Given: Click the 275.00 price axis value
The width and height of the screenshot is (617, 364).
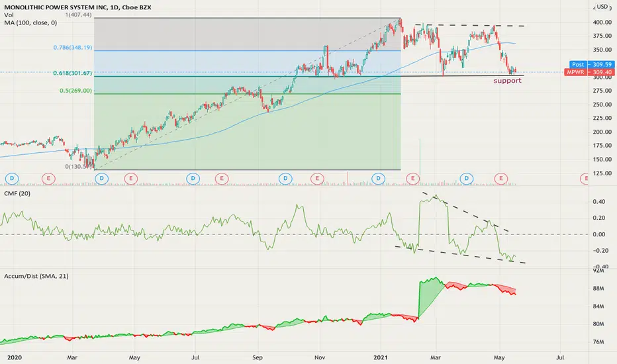Looking at the screenshot, I should pos(602,91).
